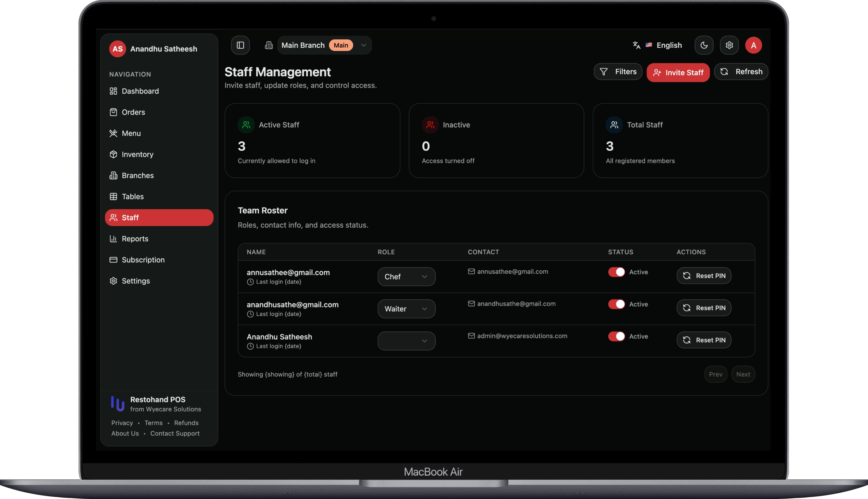Toggle the sidebar collapse icon
Screen dimensions: 868x499
coord(240,45)
